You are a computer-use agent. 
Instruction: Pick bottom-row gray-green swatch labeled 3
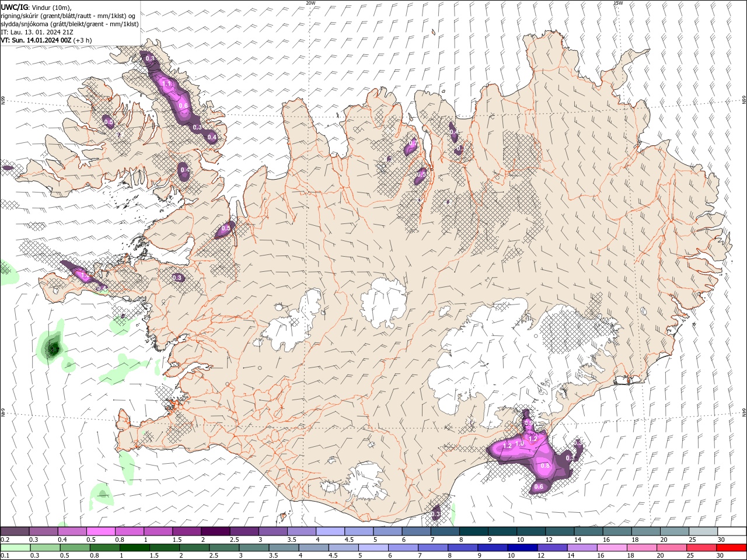pyautogui.click(x=254, y=548)
